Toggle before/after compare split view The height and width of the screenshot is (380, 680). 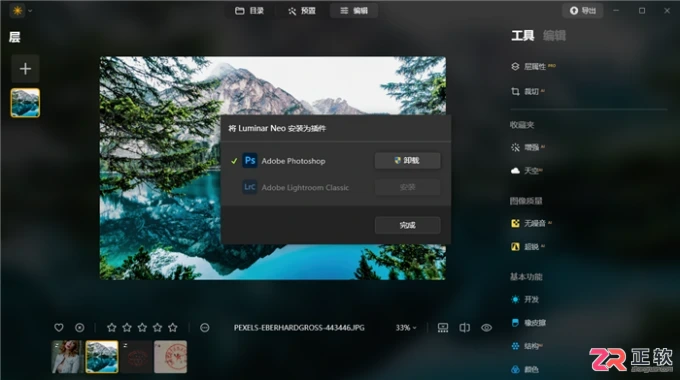point(464,328)
